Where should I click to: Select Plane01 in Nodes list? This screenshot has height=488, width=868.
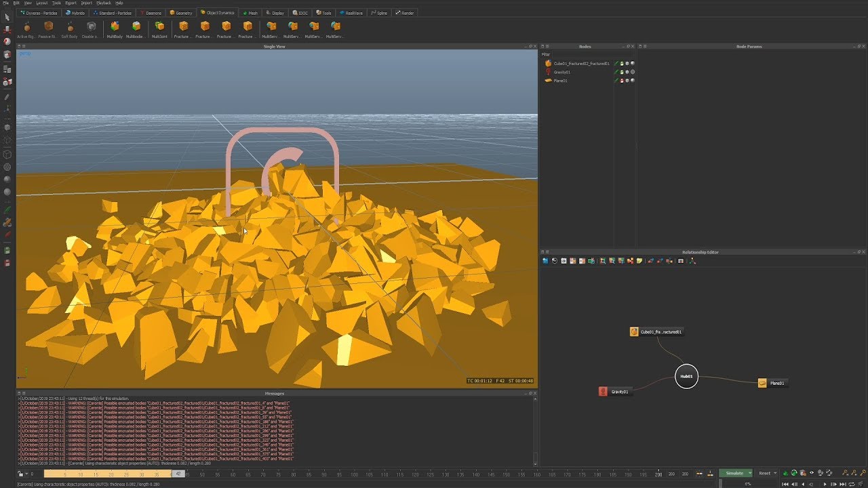coord(560,81)
